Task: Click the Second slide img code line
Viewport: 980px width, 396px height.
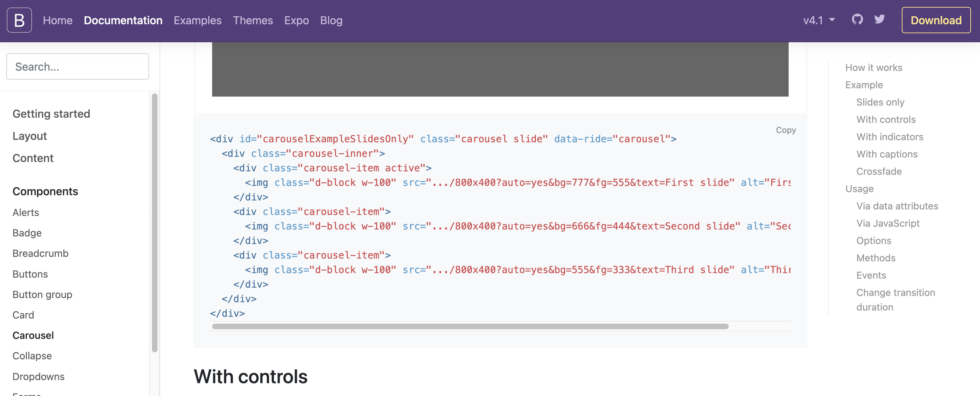Action: coord(517,226)
